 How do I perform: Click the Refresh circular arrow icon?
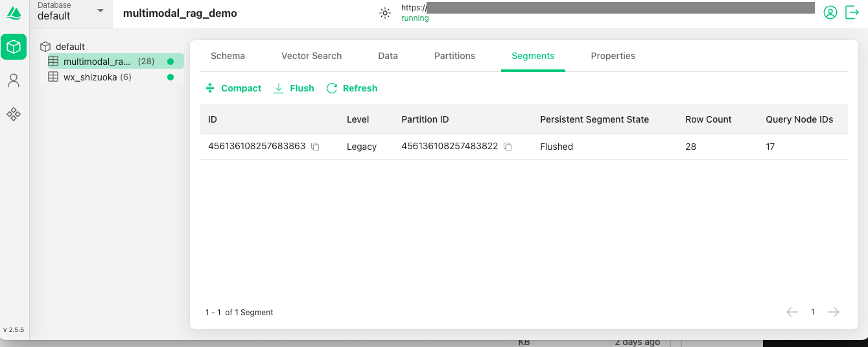point(332,88)
